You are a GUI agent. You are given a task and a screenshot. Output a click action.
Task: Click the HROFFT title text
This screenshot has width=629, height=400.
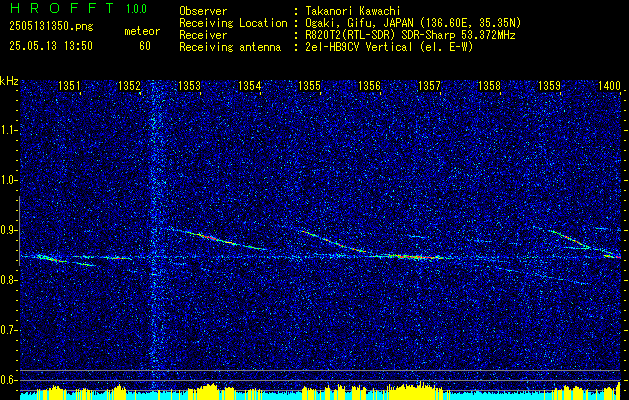tap(62, 8)
